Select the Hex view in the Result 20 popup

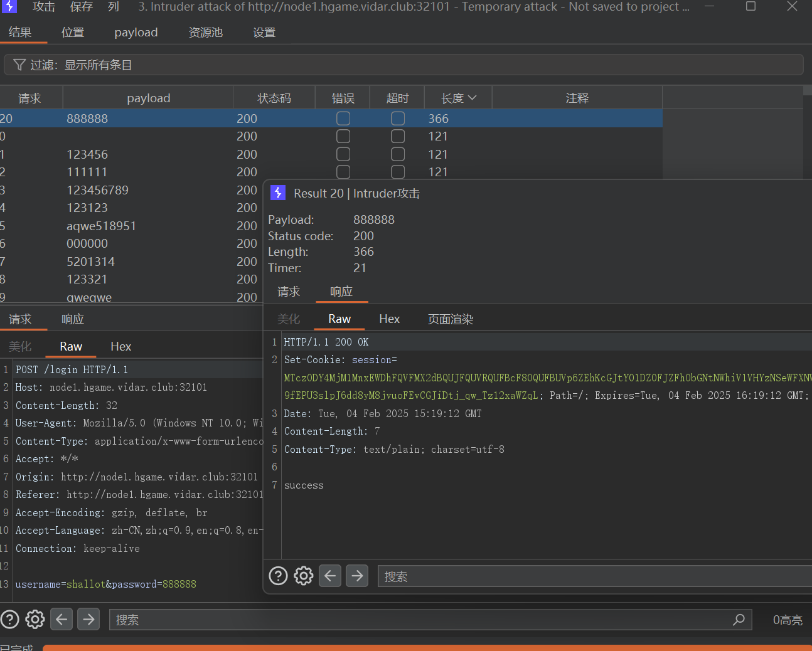tap(389, 319)
